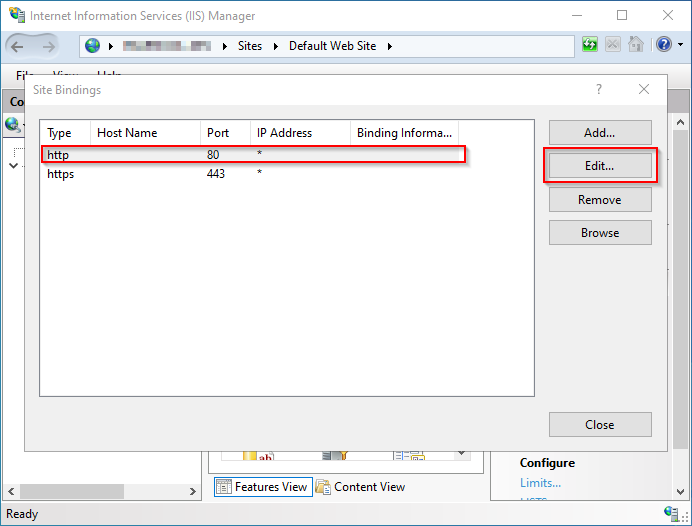Collapse the tree node chevron in Connections pane
This screenshot has height=526, width=692.
pos(14,165)
